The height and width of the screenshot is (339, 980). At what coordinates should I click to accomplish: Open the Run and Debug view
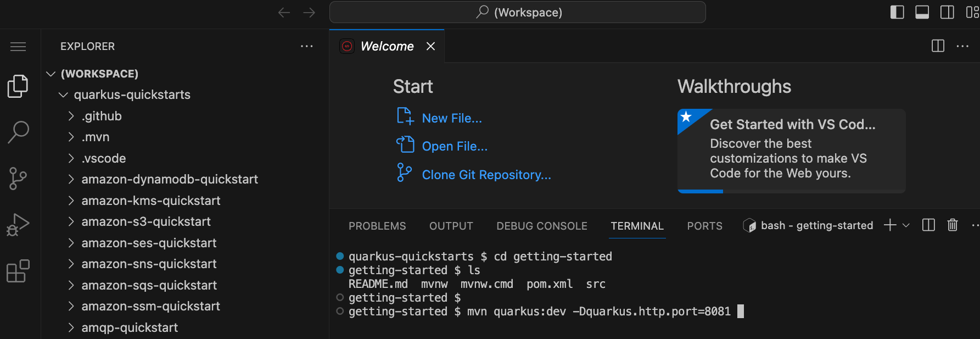tap(18, 225)
